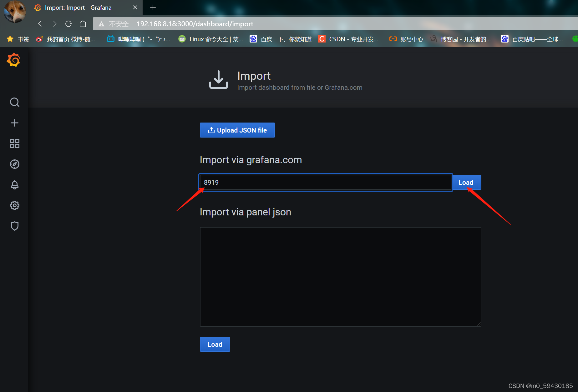Open the 账号中心 bookmark
Screen dimensions: 578x392
[x=406, y=39]
